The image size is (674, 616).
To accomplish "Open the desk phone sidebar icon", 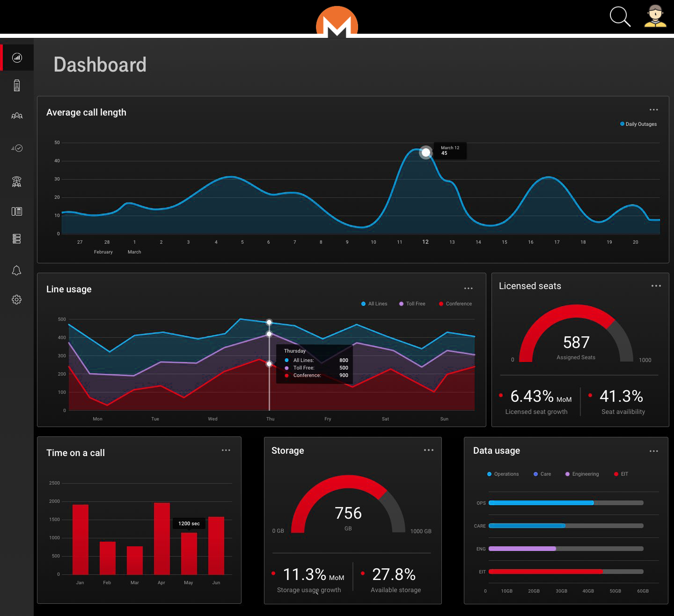I will pyautogui.click(x=17, y=211).
